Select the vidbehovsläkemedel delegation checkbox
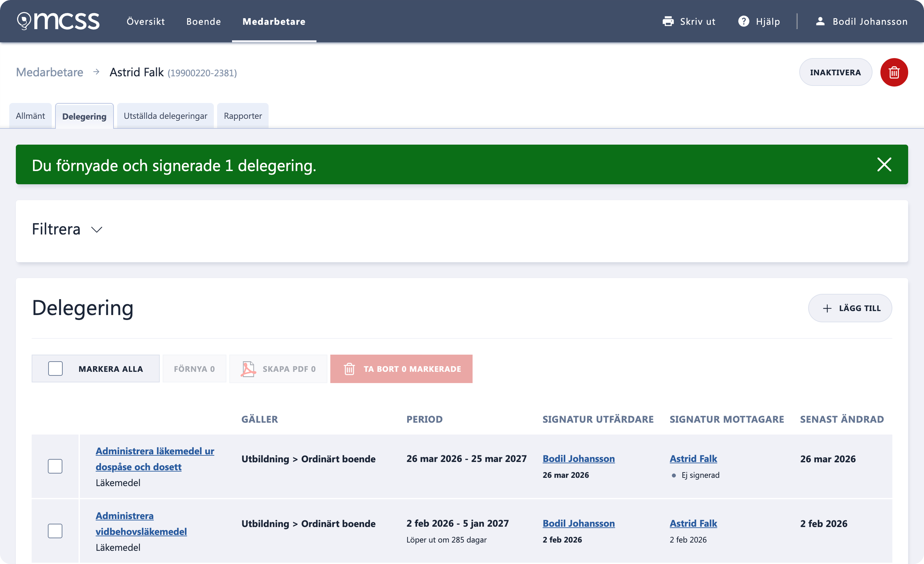 pos(55,531)
